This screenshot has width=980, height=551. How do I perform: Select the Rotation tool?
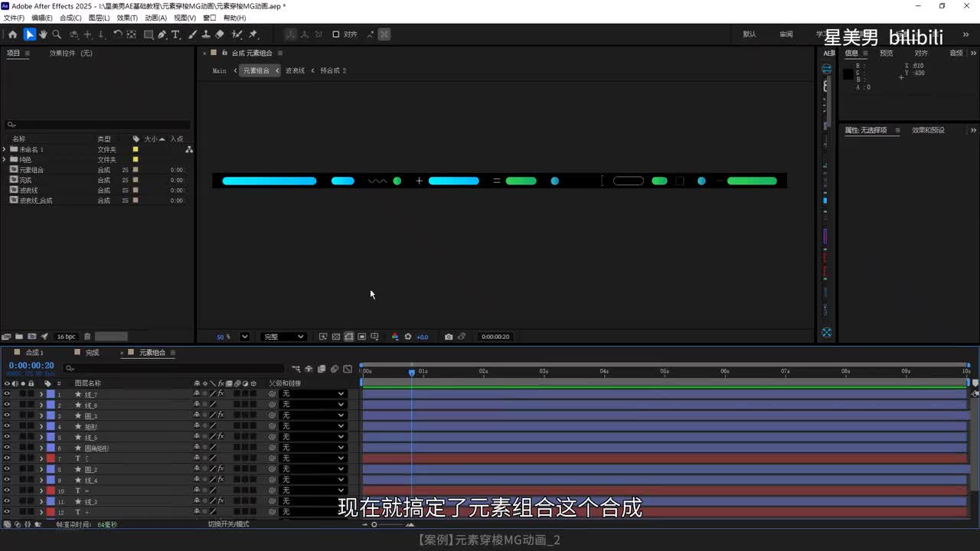click(118, 34)
